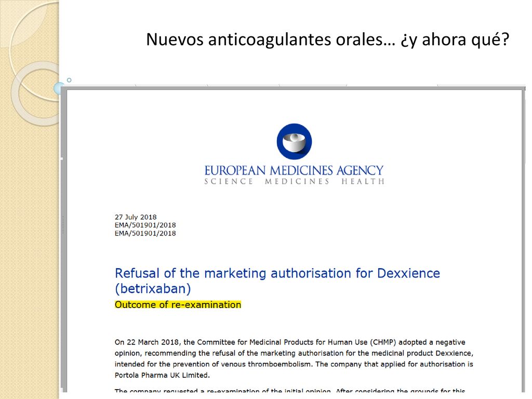Click the date '27 July 2018'
Screen dimensions: 532x399
point(136,217)
